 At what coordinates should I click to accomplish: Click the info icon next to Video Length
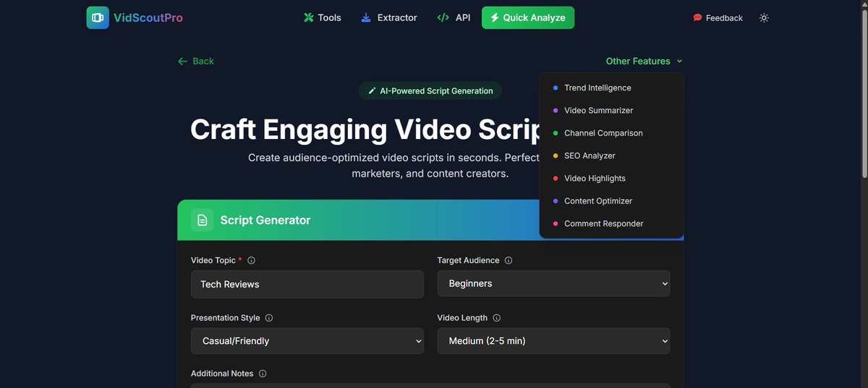point(497,318)
